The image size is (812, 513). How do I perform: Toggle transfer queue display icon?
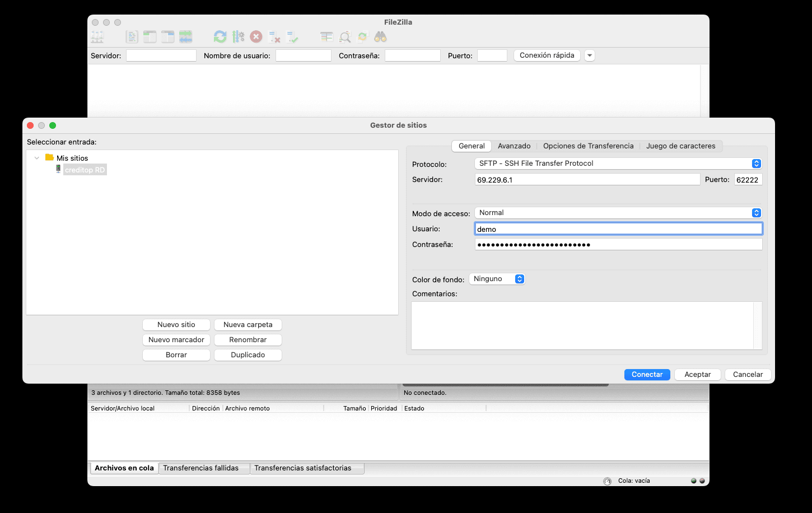185,37
